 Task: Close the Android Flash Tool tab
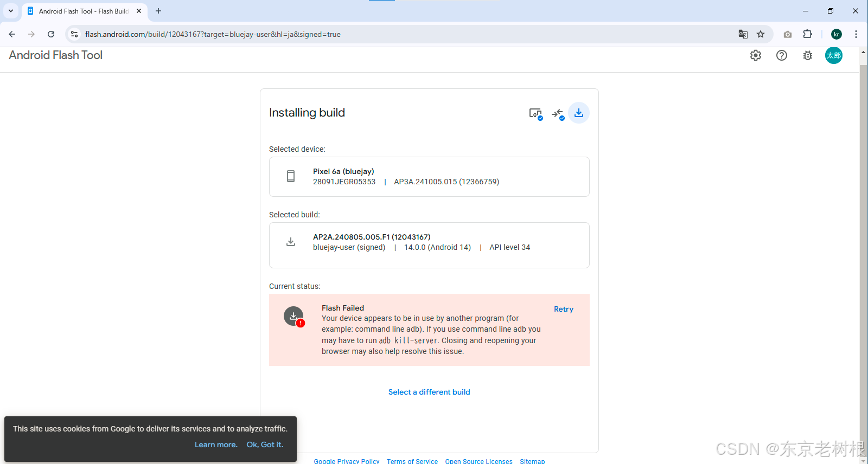click(139, 11)
